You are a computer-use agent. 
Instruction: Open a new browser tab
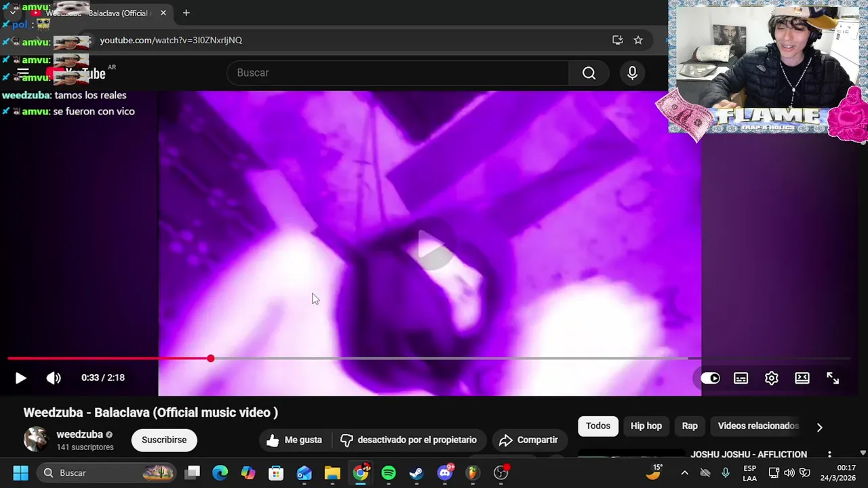[186, 13]
